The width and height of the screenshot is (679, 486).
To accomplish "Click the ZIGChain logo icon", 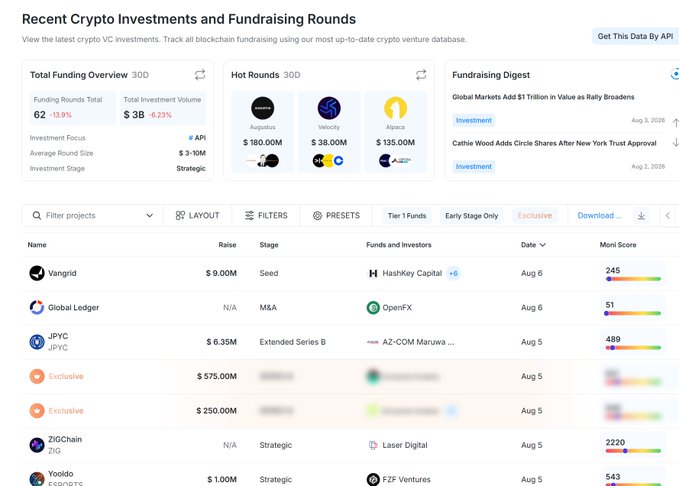I will point(37,445).
